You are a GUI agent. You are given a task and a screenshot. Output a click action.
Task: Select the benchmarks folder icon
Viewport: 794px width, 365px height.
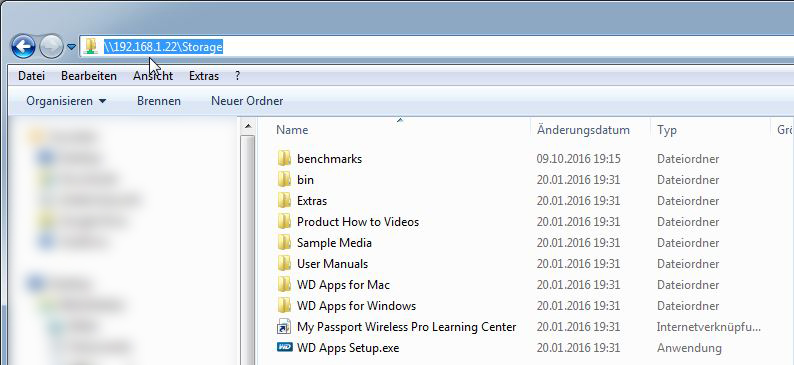(x=284, y=158)
